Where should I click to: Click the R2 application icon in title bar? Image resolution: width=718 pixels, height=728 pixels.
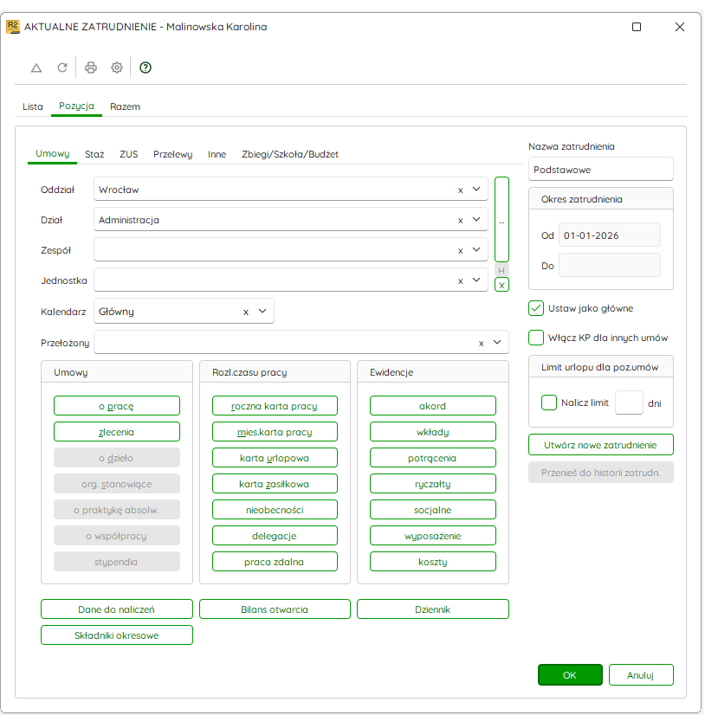coord(12,27)
